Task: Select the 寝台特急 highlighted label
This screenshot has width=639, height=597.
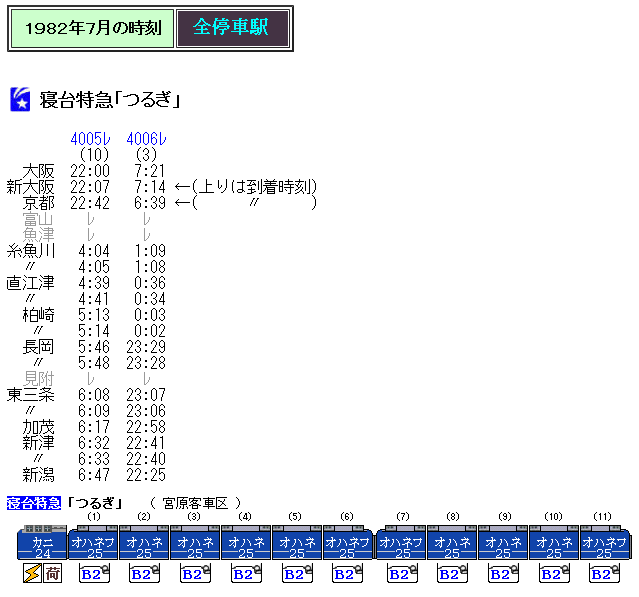Action: [34, 503]
